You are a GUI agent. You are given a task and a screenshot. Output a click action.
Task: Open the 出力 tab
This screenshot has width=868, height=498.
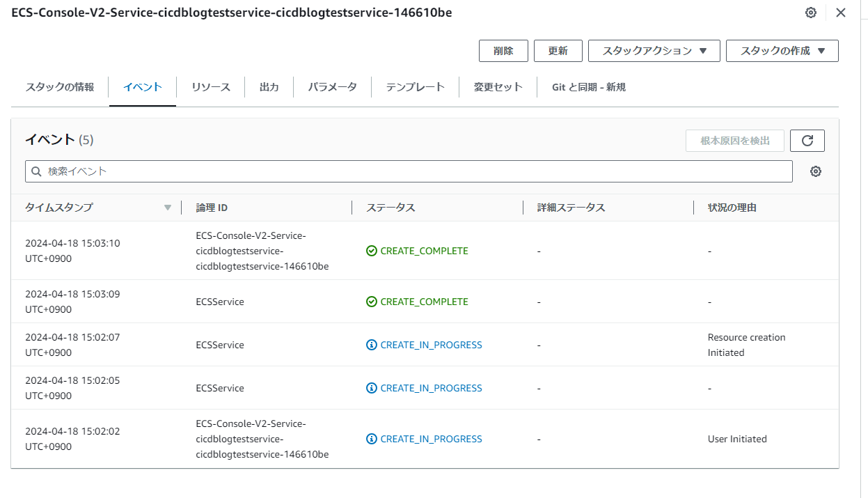269,87
